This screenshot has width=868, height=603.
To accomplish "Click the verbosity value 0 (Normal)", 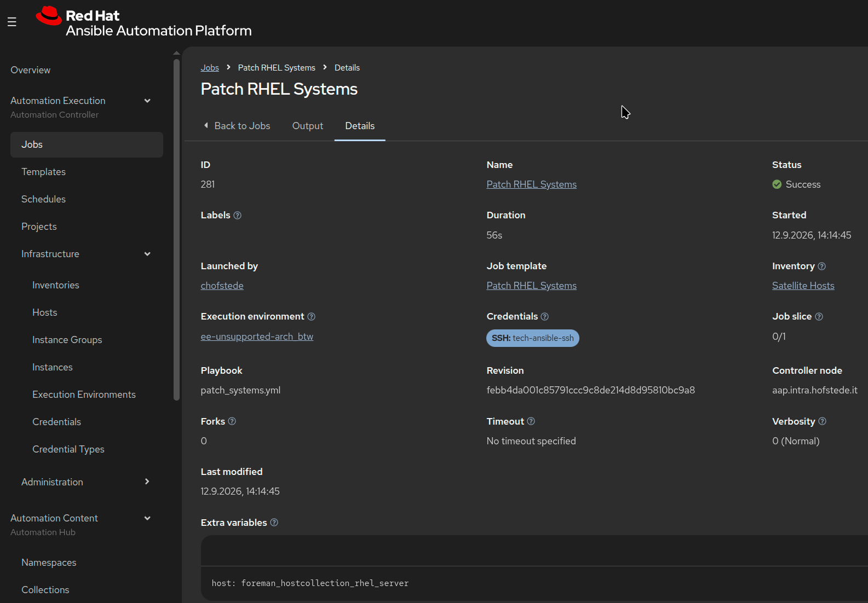I will 796,441.
